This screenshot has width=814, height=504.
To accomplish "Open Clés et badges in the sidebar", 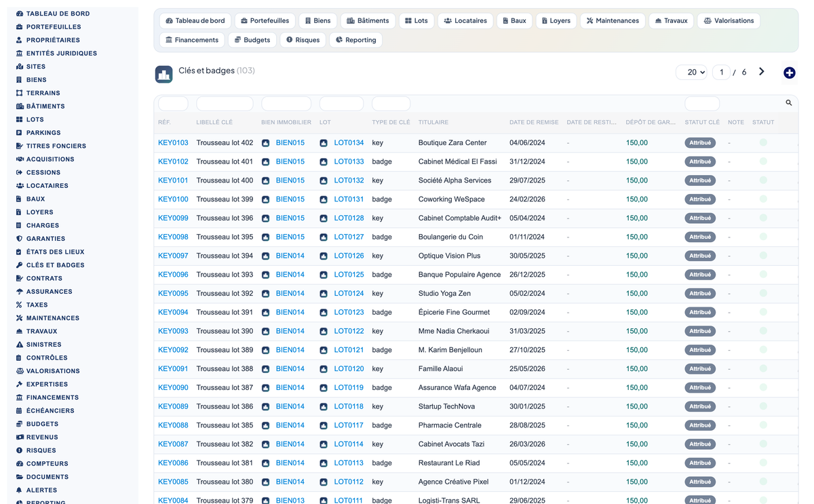I will coord(50,265).
